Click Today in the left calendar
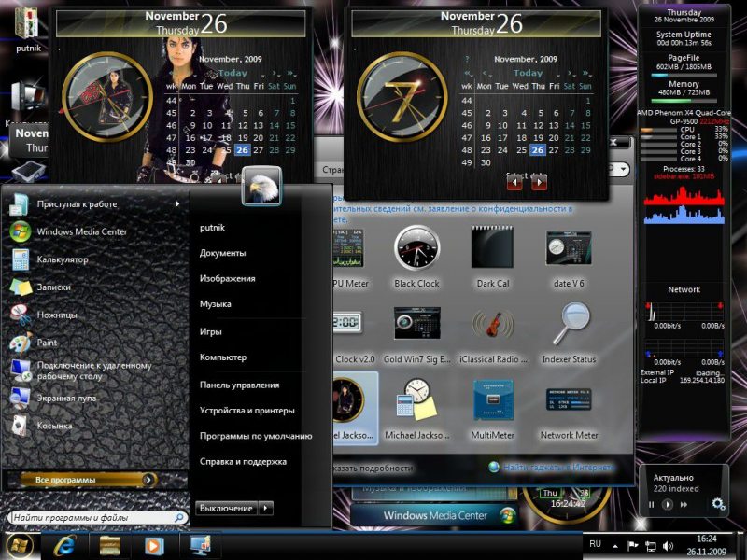747x560 pixels. coord(233,73)
